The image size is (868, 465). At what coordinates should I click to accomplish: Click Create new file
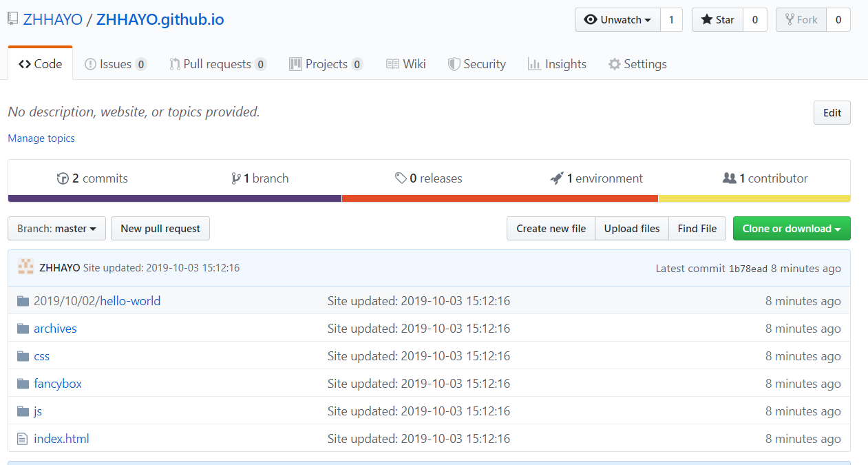[551, 229]
